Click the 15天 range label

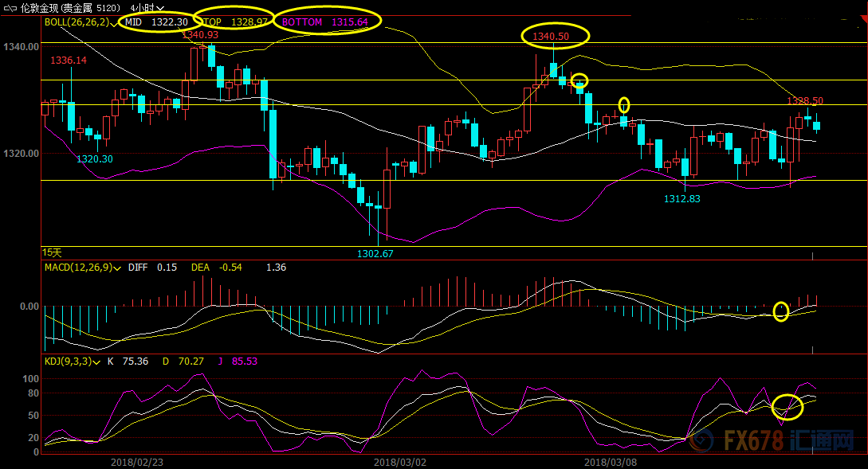click(52, 252)
